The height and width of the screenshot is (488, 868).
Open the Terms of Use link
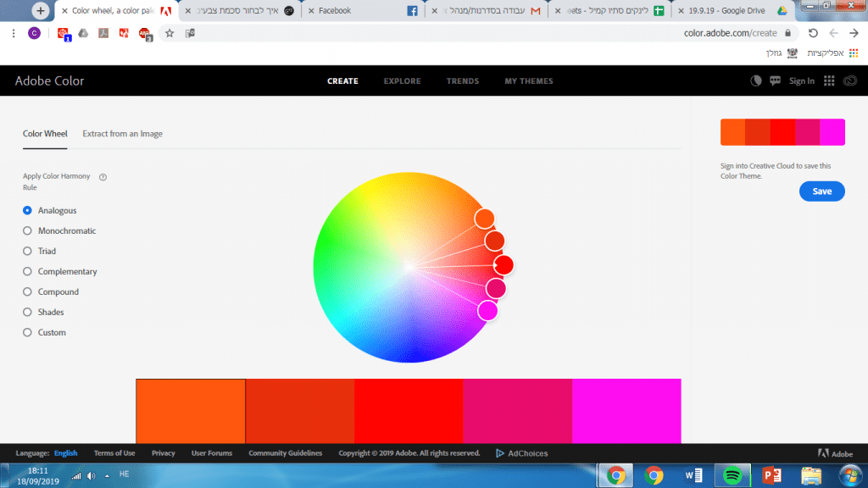(x=114, y=453)
